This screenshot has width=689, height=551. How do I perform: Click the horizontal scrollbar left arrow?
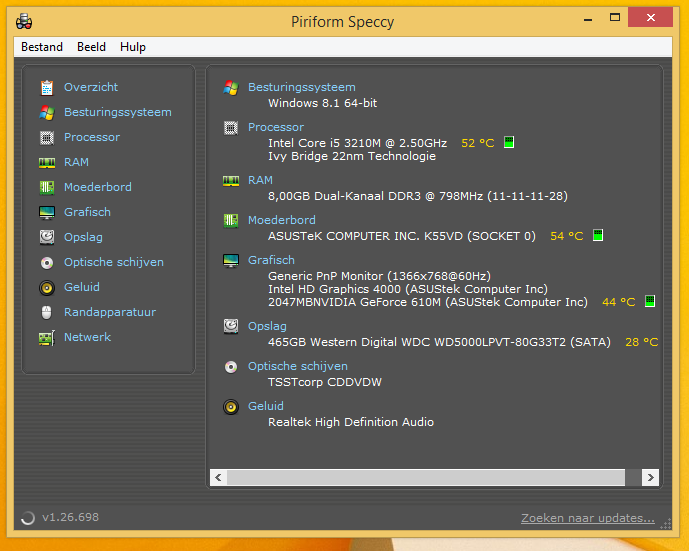coord(217,477)
